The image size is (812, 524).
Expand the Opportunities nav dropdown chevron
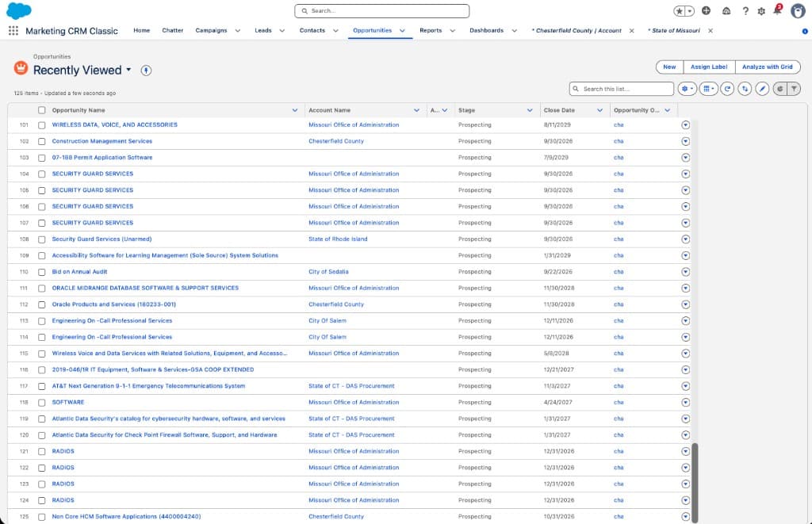[402, 31]
